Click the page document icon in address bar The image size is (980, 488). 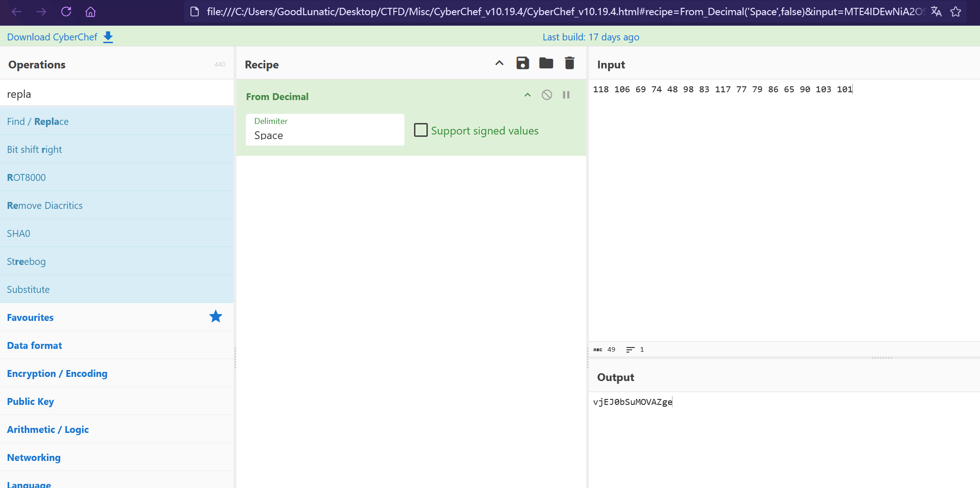tap(195, 11)
